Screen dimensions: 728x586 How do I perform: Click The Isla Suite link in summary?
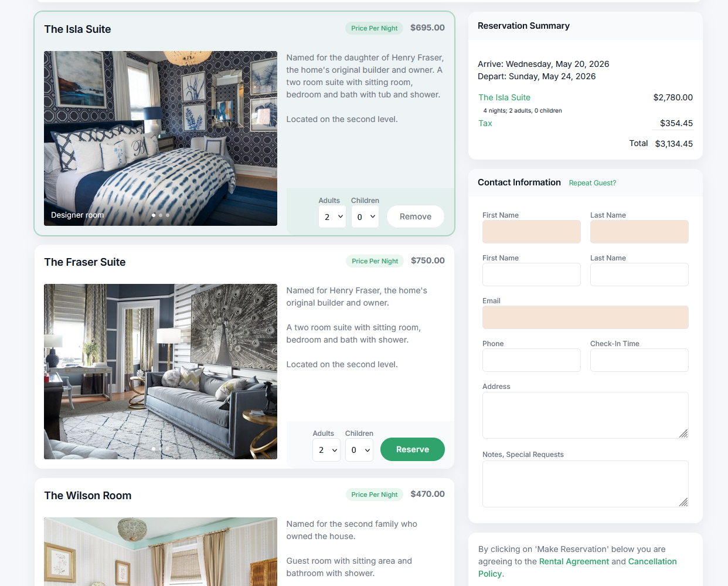click(504, 97)
